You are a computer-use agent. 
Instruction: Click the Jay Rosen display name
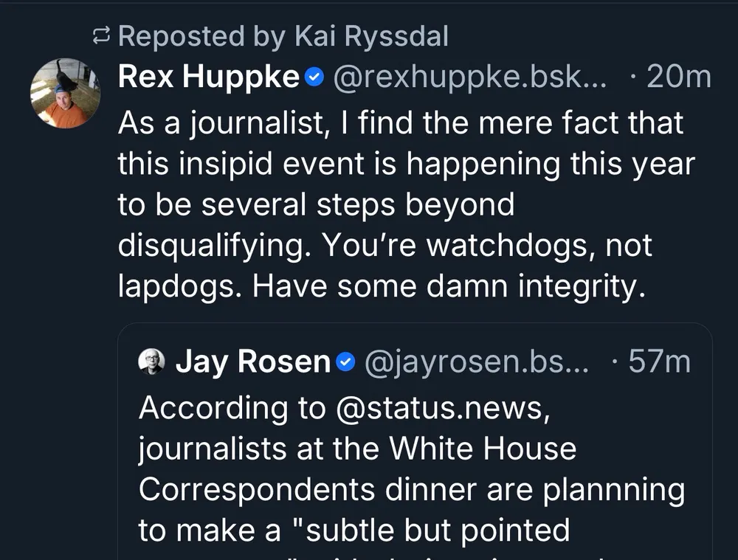(x=252, y=362)
